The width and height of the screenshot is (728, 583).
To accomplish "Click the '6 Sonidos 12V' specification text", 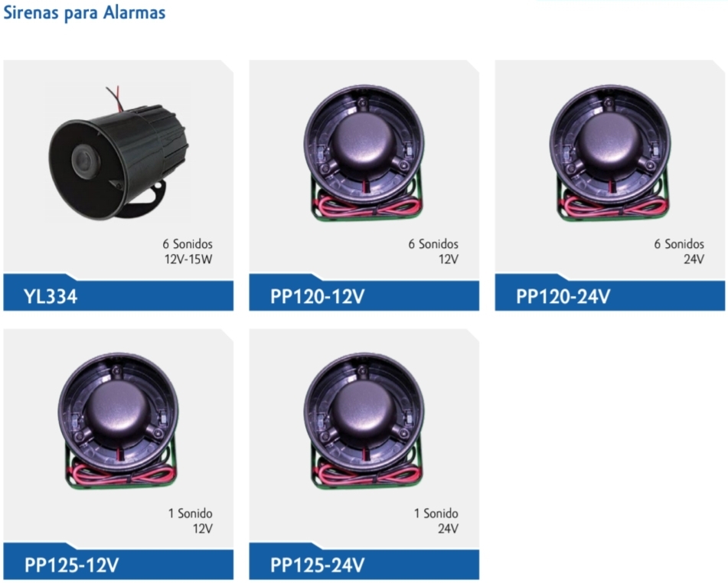I will click(433, 251).
